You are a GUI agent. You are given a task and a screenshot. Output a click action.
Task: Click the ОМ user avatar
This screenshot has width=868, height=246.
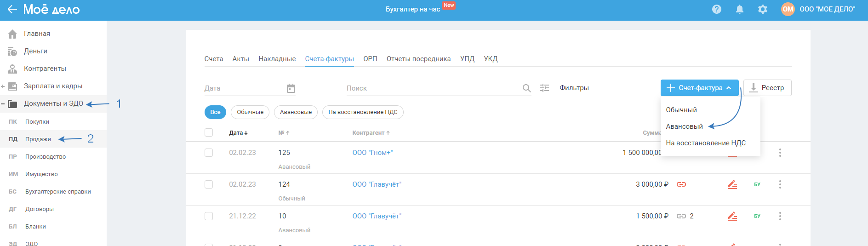(x=788, y=9)
